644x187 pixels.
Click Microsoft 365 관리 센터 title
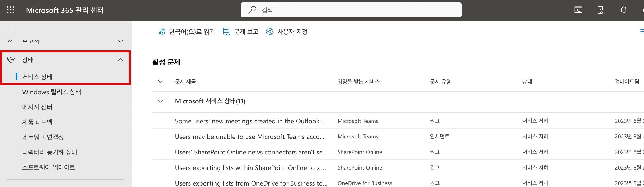pos(65,10)
